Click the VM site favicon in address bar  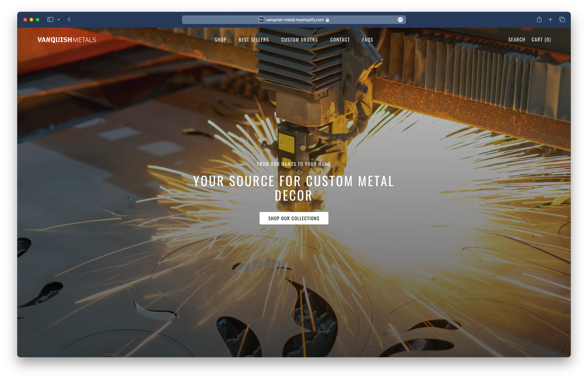pos(261,20)
